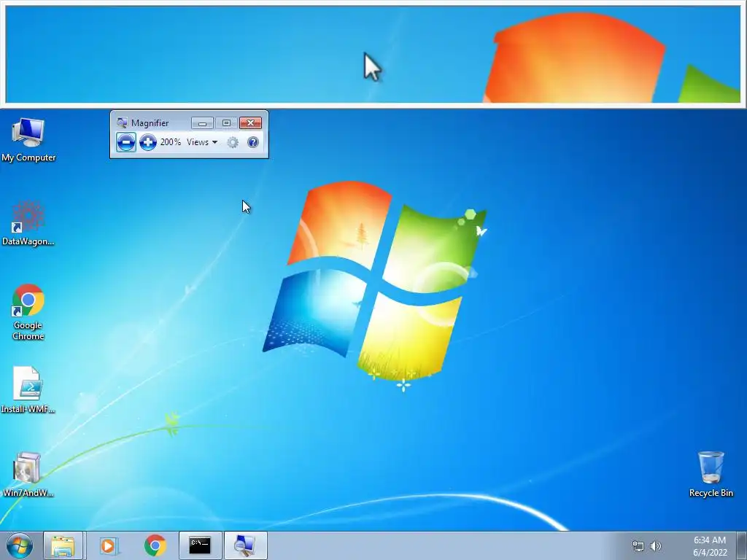Click the Magnifier title bar icon
Image resolution: width=747 pixels, height=560 pixels.
tap(122, 122)
